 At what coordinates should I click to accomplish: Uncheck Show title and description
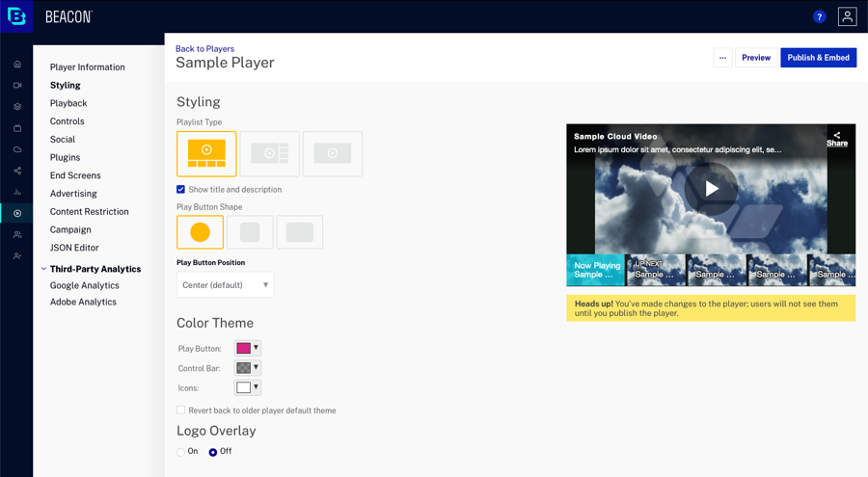point(180,189)
